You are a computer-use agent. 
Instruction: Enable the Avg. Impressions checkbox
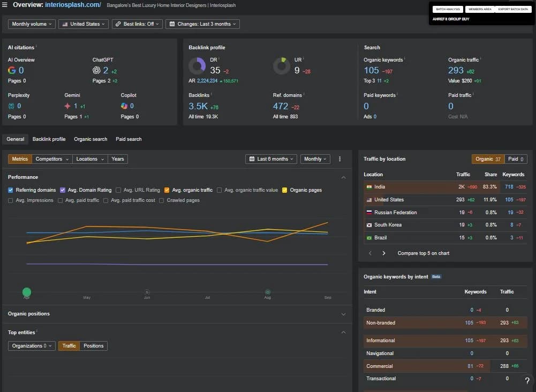point(11,200)
